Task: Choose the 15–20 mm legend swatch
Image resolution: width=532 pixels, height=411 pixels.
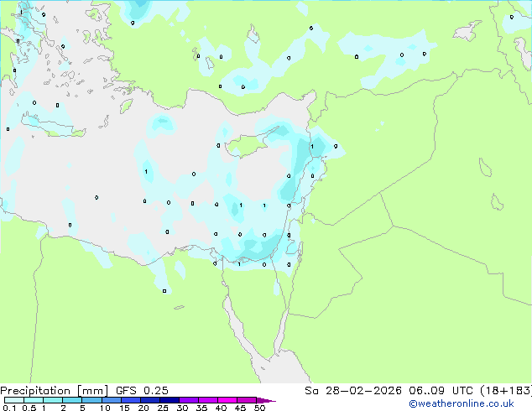Action: point(130,400)
